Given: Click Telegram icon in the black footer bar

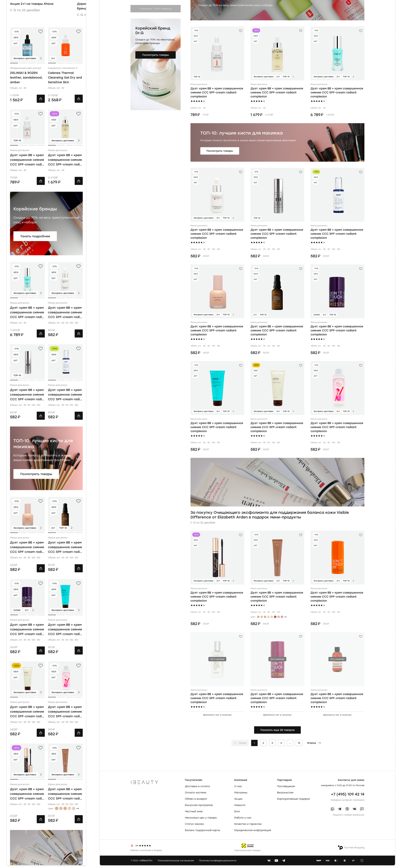Looking at the screenshot, I should [x=284, y=860].
